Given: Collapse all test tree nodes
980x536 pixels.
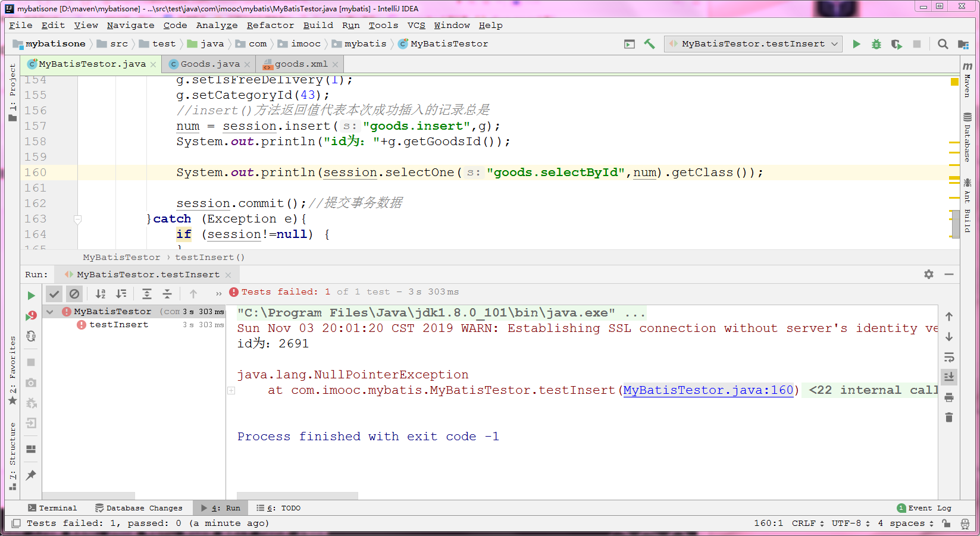Looking at the screenshot, I should 167,293.
